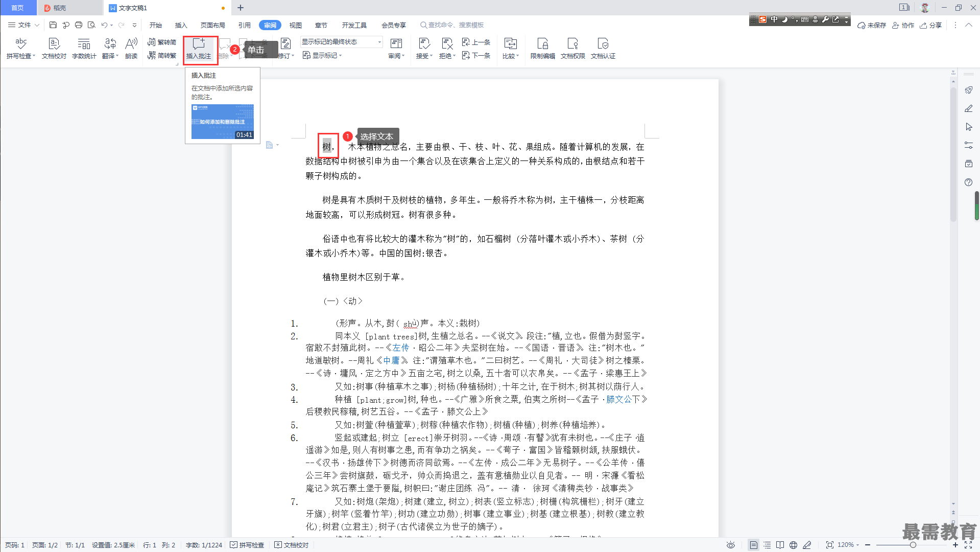Image resolution: width=980 pixels, height=552 pixels.
Task: Open Document Permissions (文档权限)
Action: (x=573, y=49)
